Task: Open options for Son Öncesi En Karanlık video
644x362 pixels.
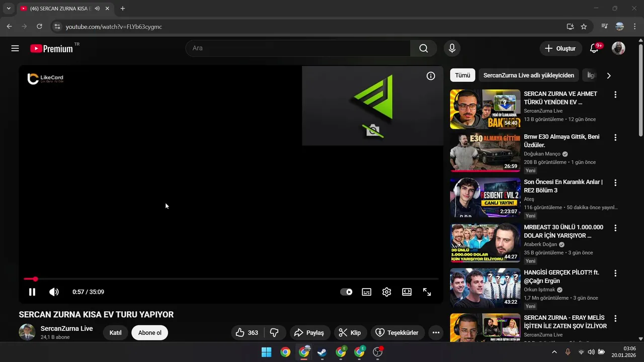Action: point(615,183)
